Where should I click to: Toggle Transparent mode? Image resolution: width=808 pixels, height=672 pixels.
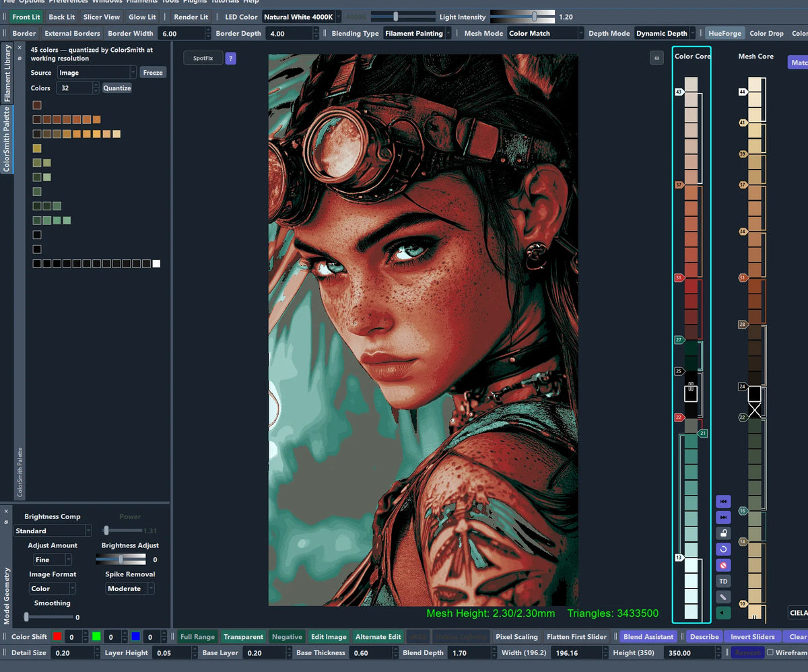tap(243, 636)
